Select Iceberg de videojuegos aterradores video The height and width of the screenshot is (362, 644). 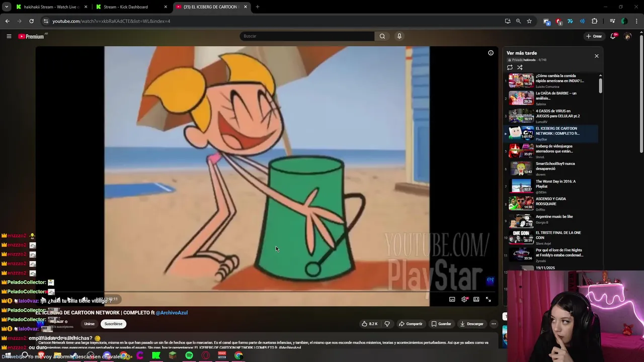pyautogui.click(x=550, y=151)
